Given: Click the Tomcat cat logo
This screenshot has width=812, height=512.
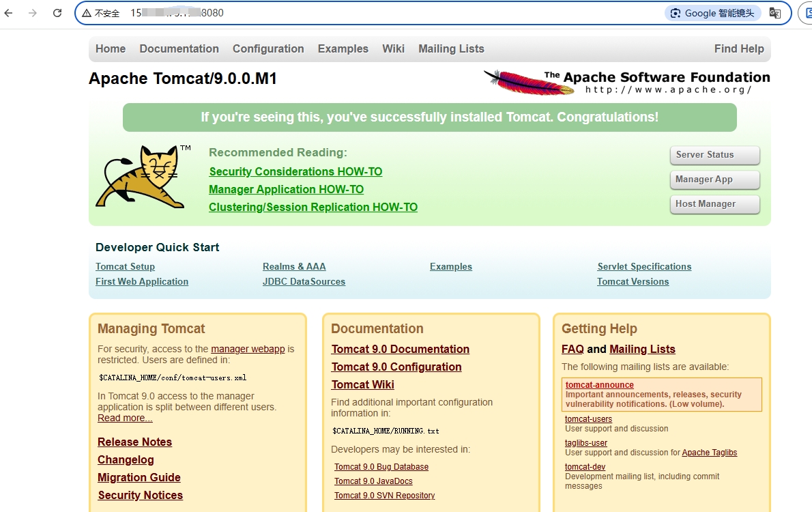Looking at the screenshot, I should click(x=143, y=177).
